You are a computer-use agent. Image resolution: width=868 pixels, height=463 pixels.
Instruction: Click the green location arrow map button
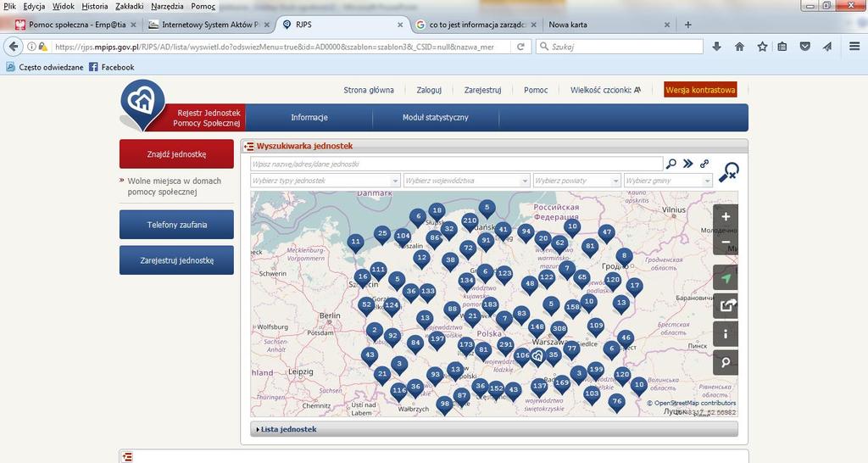pyautogui.click(x=726, y=278)
